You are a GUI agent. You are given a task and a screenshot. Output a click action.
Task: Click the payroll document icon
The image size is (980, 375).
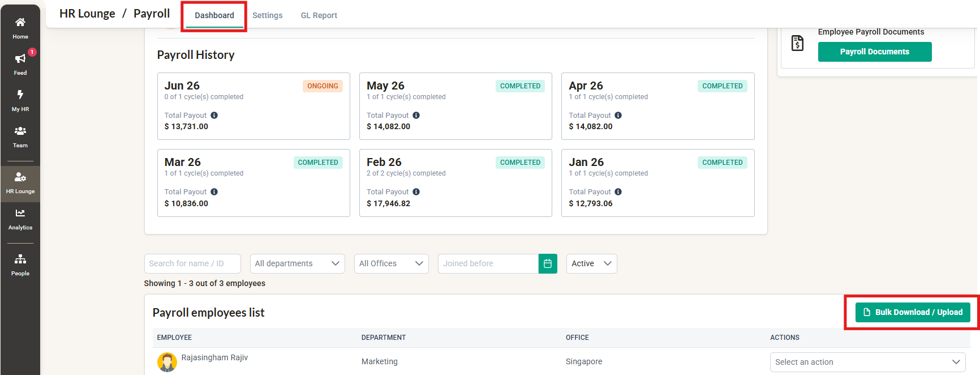coord(797,42)
